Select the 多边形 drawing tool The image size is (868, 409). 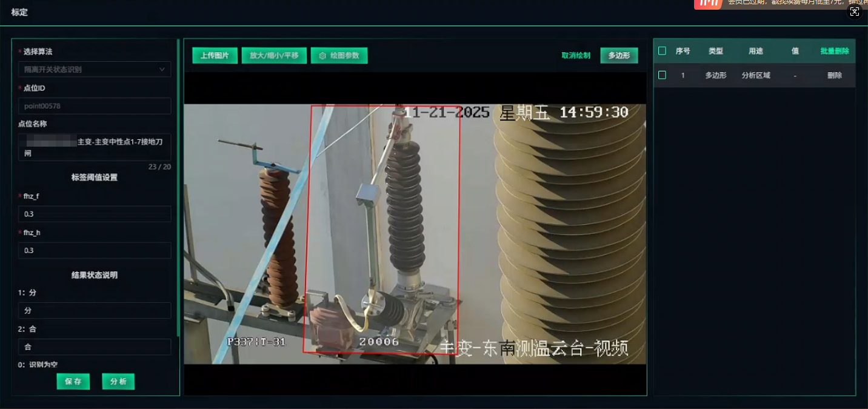pyautogui.click(x=619, y=56)
